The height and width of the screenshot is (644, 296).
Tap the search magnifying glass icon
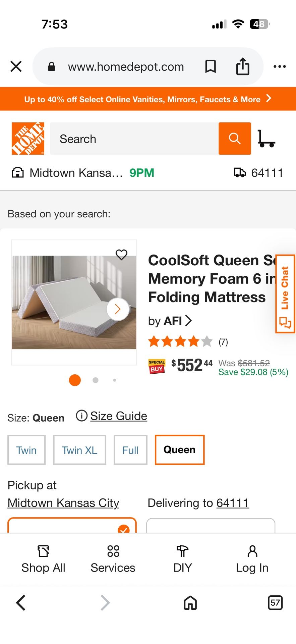(234, 138)
